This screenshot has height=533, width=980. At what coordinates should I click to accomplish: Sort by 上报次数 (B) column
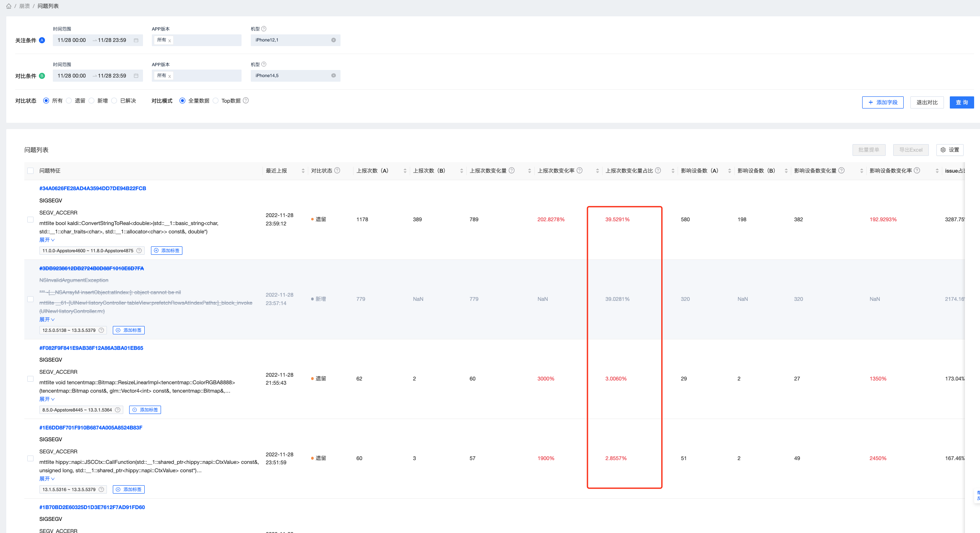pyautogui.click(x=461, y=171)
